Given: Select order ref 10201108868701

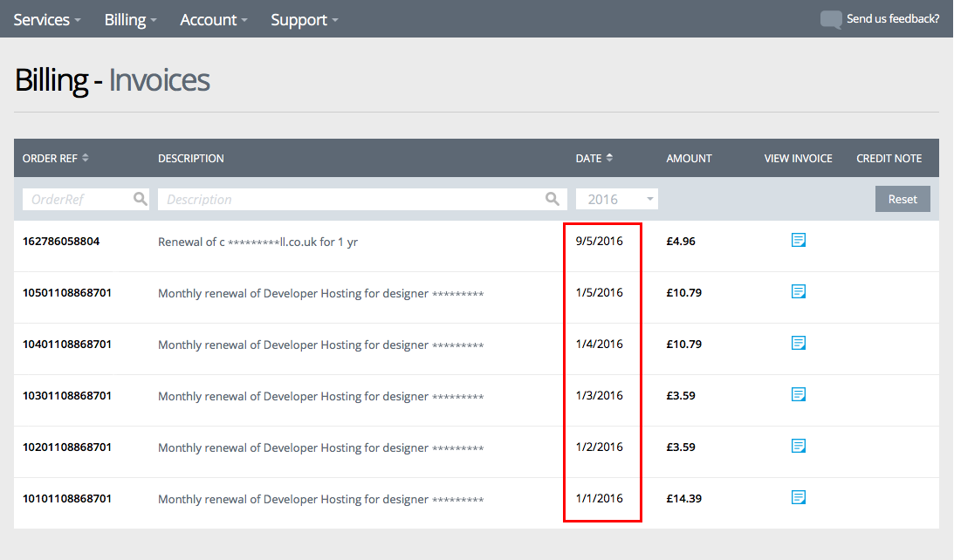Looking at the screenshot, I should [x=67, y=447].
